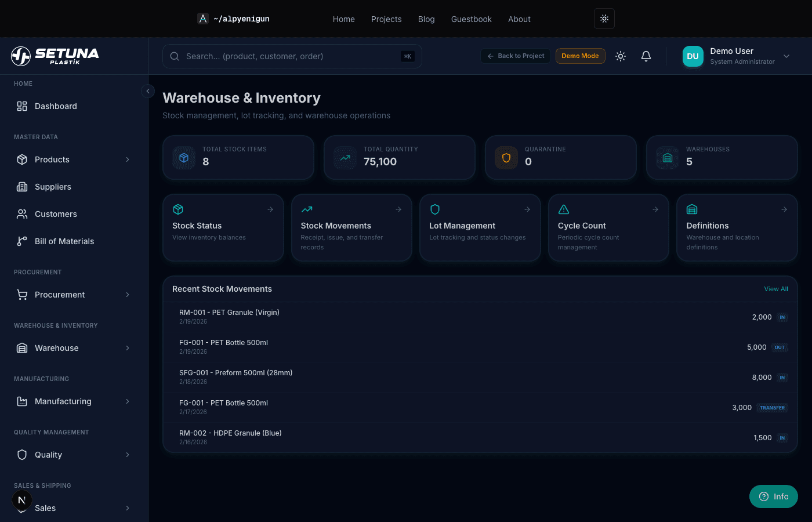
Task: Toggle light mode with sun icon
Action: (620, 56)
